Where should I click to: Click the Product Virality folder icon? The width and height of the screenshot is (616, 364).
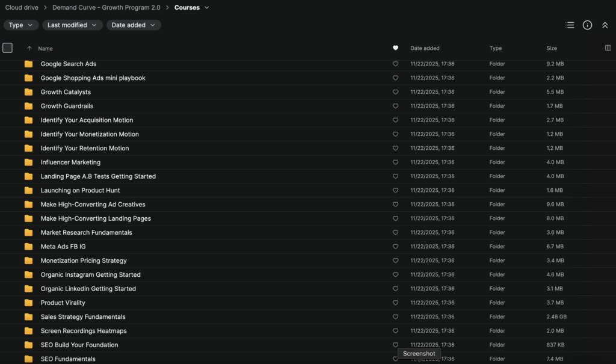28,303
